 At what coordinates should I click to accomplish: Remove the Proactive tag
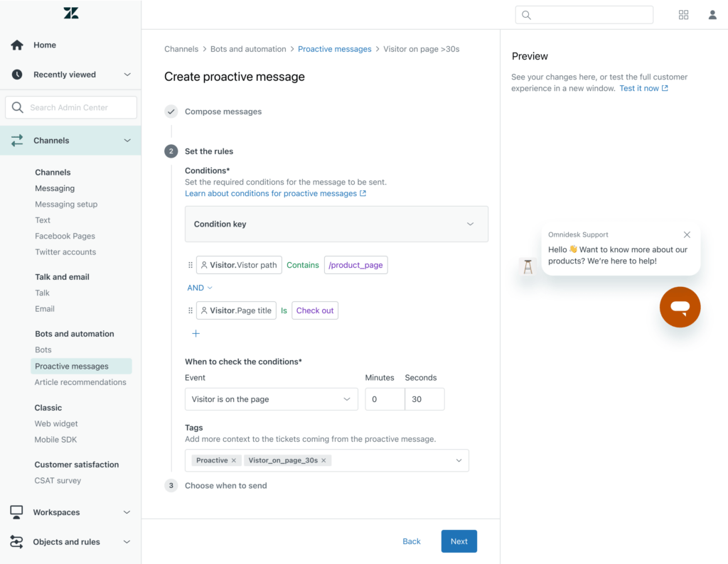point(234,460)
